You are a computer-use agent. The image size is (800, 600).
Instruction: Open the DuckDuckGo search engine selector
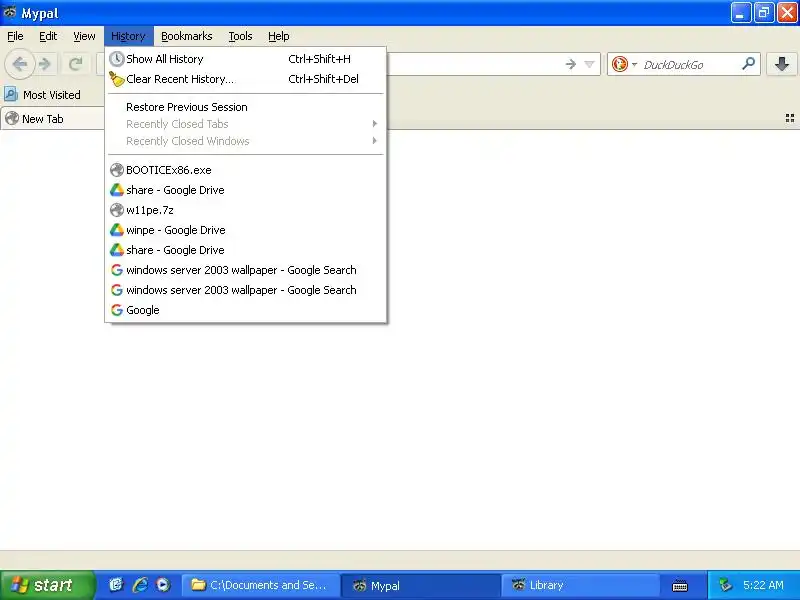(624, 64)
